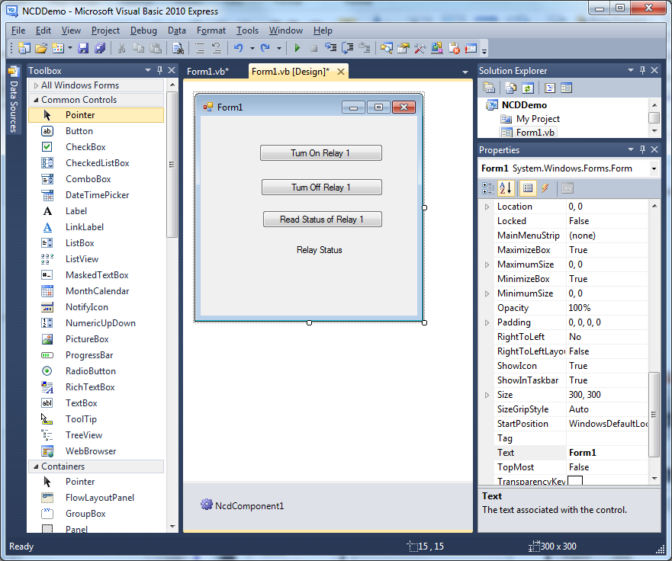Toggle Categorized view in Properties panel

click(487, 188)
